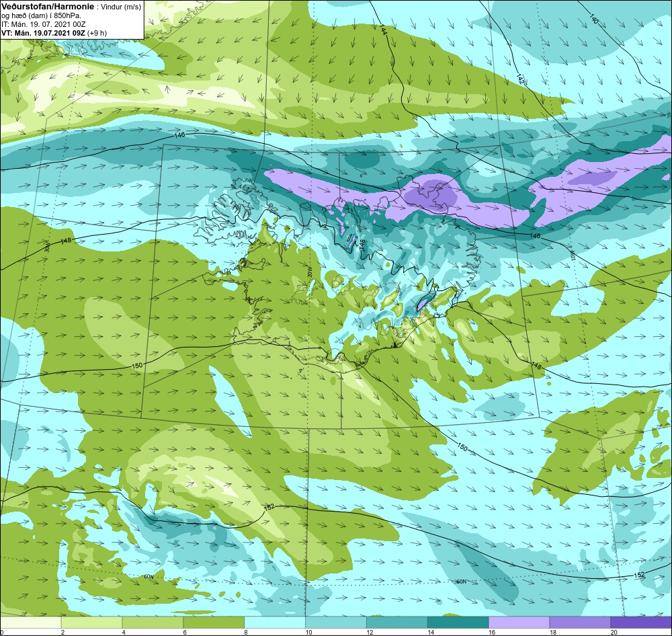Click the legend tick value '20'
Image resolution: width=672 pixels, height=636 pixels.
pyautogui.click(x=614, y=632)
